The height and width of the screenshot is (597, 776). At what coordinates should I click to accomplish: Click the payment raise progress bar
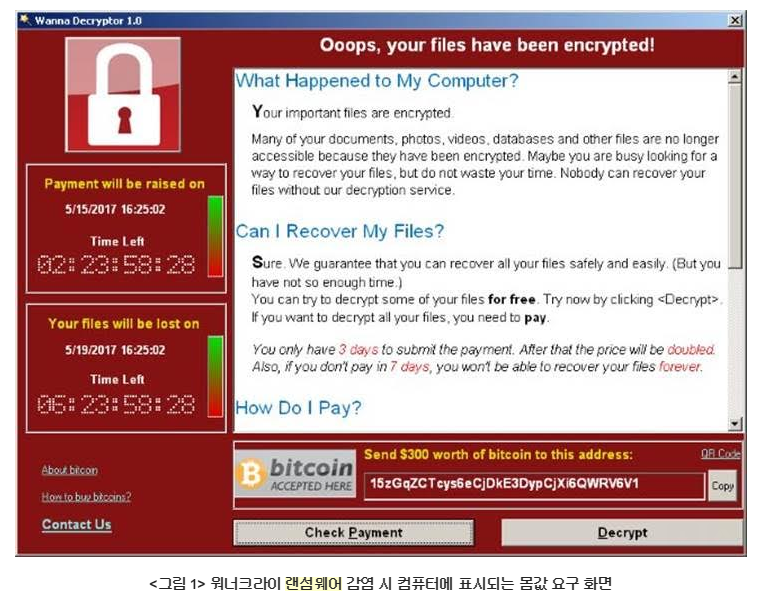tap(215, 236)
